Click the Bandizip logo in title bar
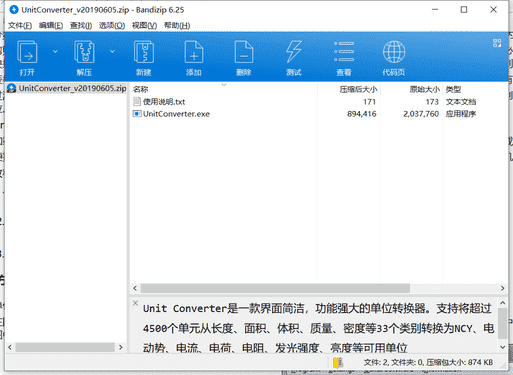The width and height of the screenshot is (513, 375). click(14, 10)
